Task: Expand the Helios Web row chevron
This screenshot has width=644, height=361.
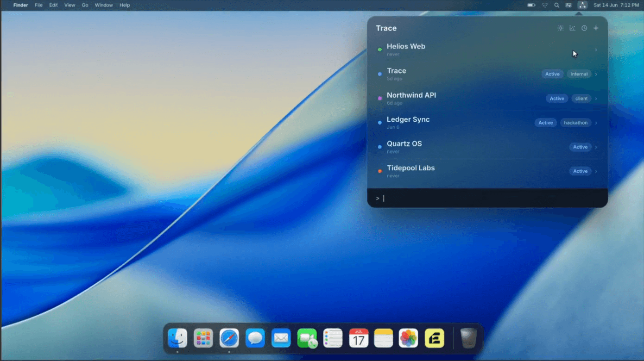Action: tap(596, 50)
